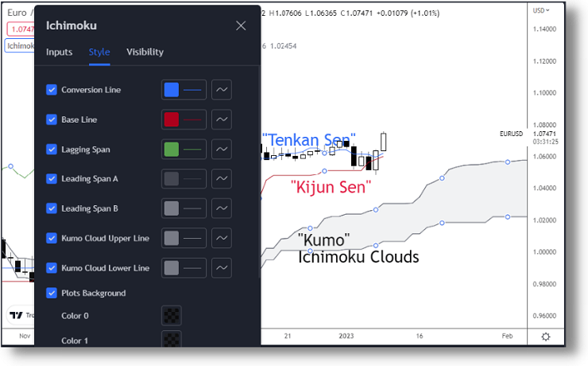588x366 pixels.
Task: Open the USD currency dropdown
Action: coord(541,10)
